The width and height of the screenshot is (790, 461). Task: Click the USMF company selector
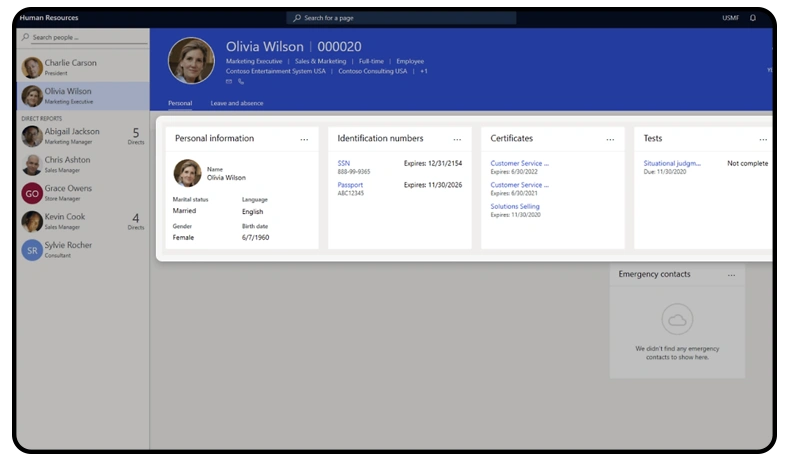pos(730,18)
